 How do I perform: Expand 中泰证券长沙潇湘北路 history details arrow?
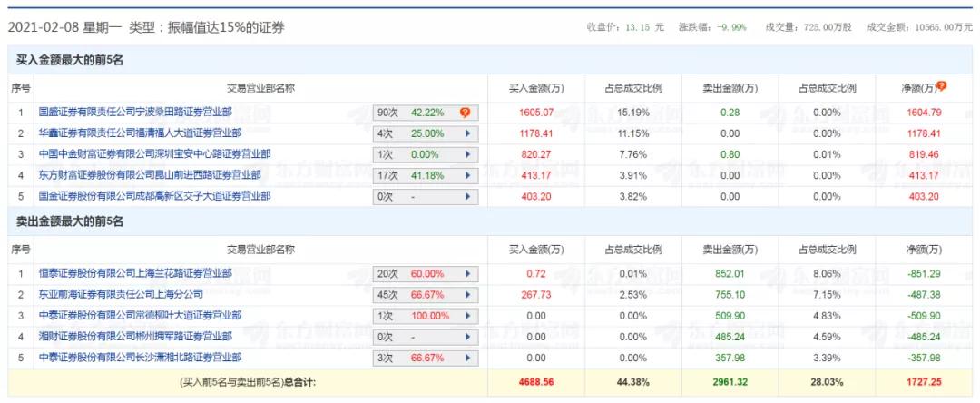pos(468,358)
